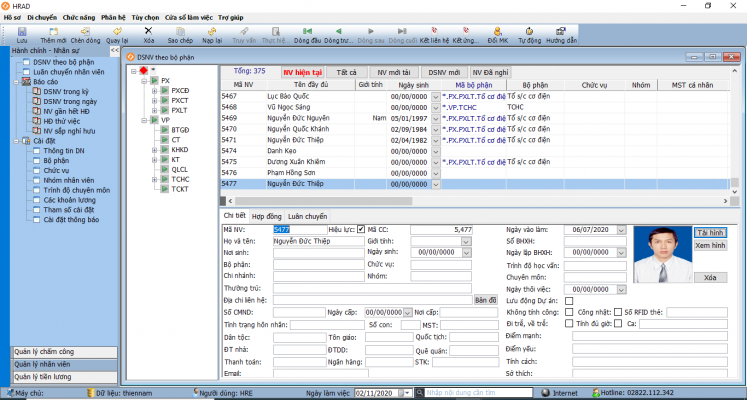Go to previous row with Dòng trước
The height and width of the screenshot is (400, 747).
coord(339,31)
